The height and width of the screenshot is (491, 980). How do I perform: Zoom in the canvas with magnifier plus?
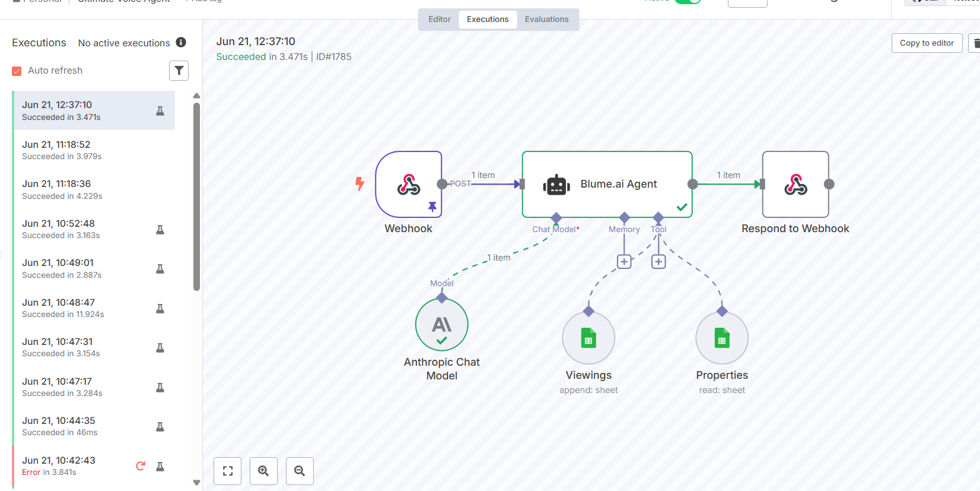coord(263,471)
